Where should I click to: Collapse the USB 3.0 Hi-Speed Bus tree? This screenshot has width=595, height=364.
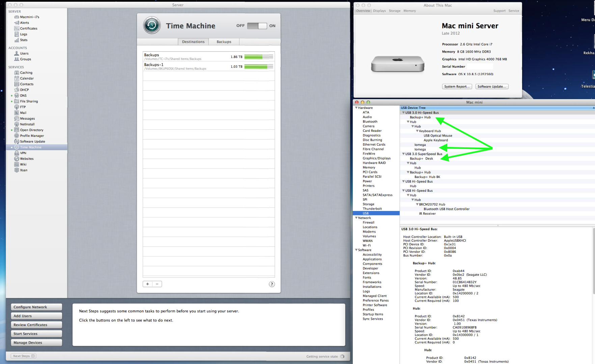(403, 113)
